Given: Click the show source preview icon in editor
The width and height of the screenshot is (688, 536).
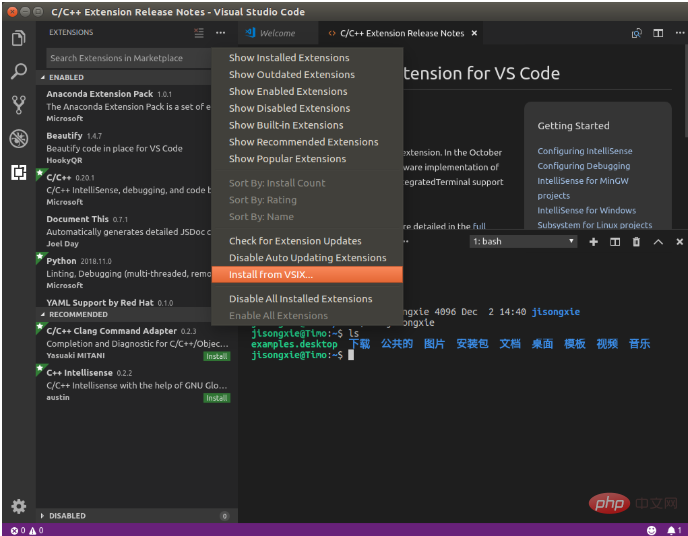Looking at the screenshot, I should (637, 33).
